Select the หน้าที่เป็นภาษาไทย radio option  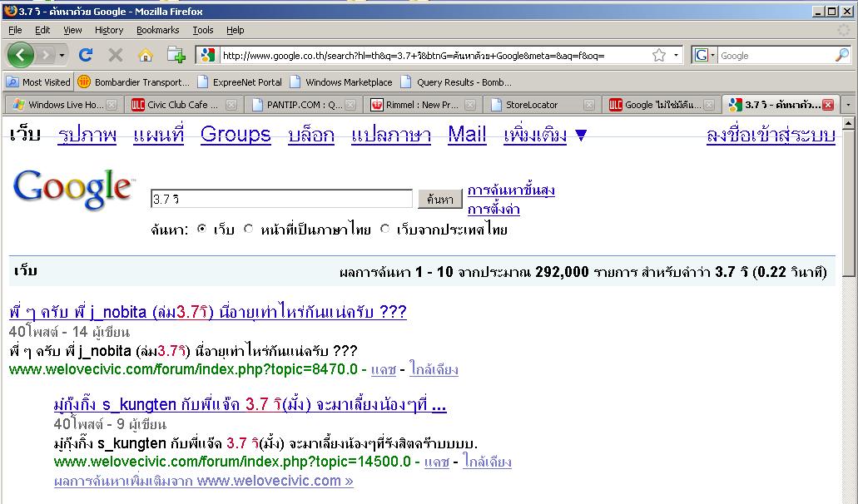point(248,230)
